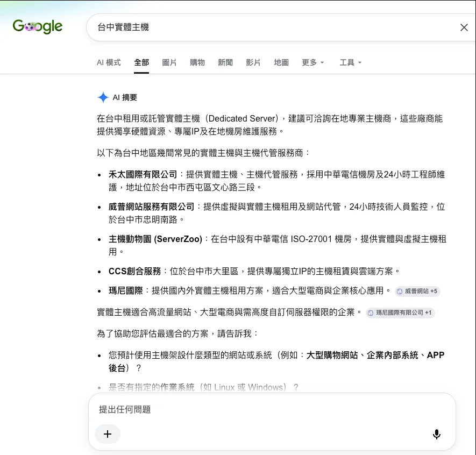476x455 pixels.
Task: Switch to the AI 模式 tab
Action: tap(109, 62)
